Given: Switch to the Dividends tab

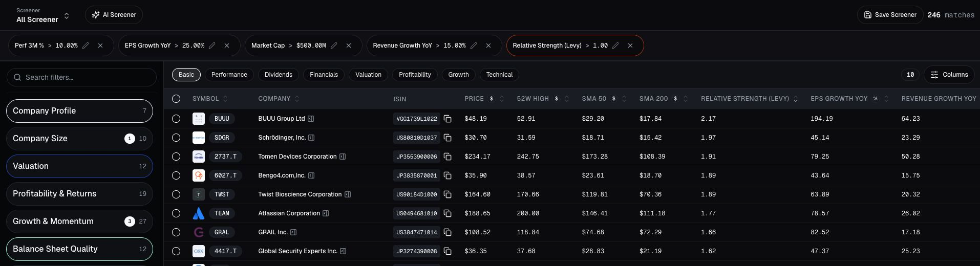Looking at the screenshot, I should pyautogui.click(x=279, y=75).
